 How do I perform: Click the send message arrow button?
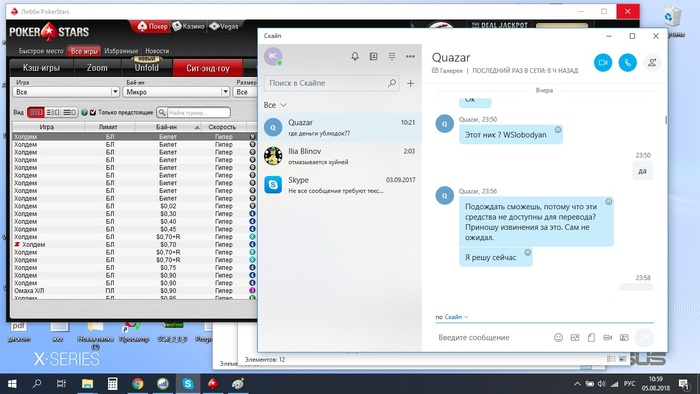click(x=644, y=337)
